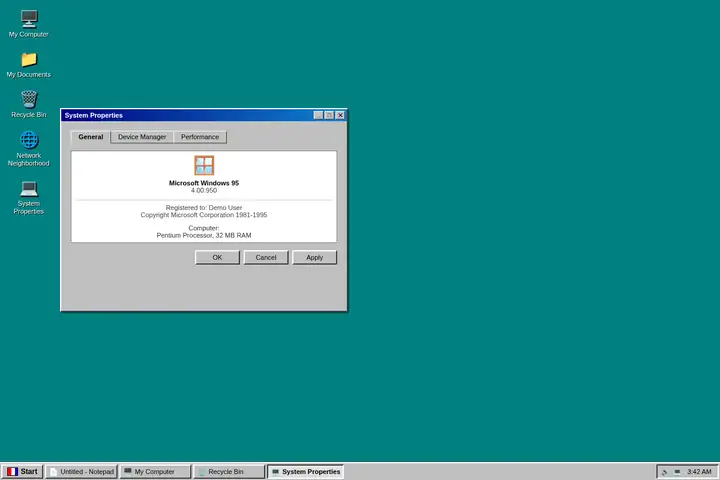Switch to My Computer in the taskbar
Viewport: 720px width, 480px height.
(x=155, y=472)
